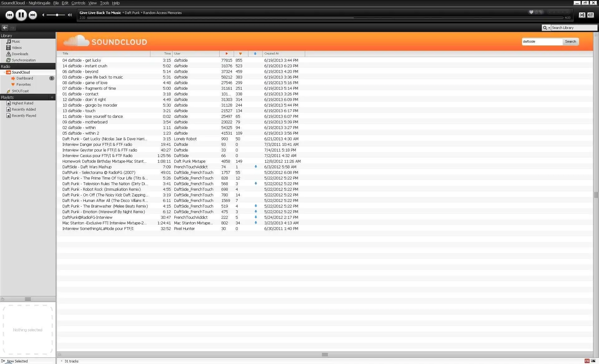Toggle the Favorites item under SoundCloud
Image resolution: width=599 pixels, height=364 pixels.
(x=23, y=84)
